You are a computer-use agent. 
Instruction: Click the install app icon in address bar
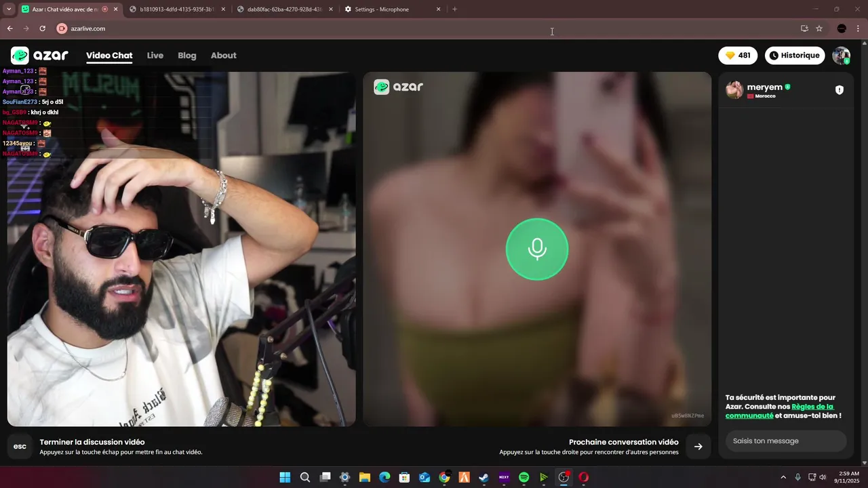coord(804,28)
